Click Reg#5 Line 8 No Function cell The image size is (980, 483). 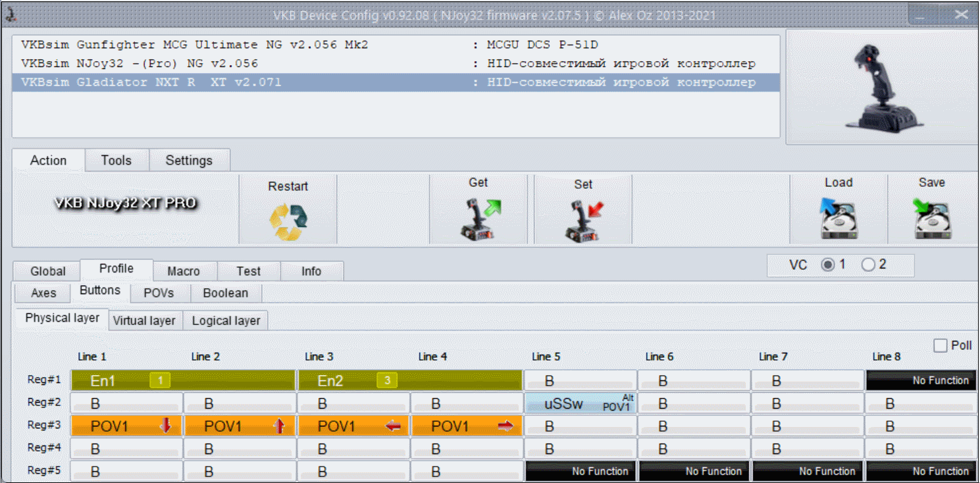921,471
